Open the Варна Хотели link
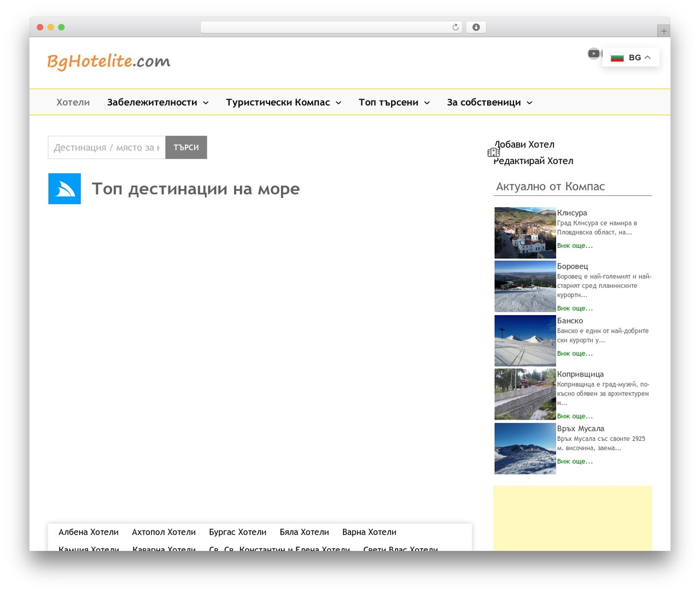The image size is (700, 593). coord(369,532)
